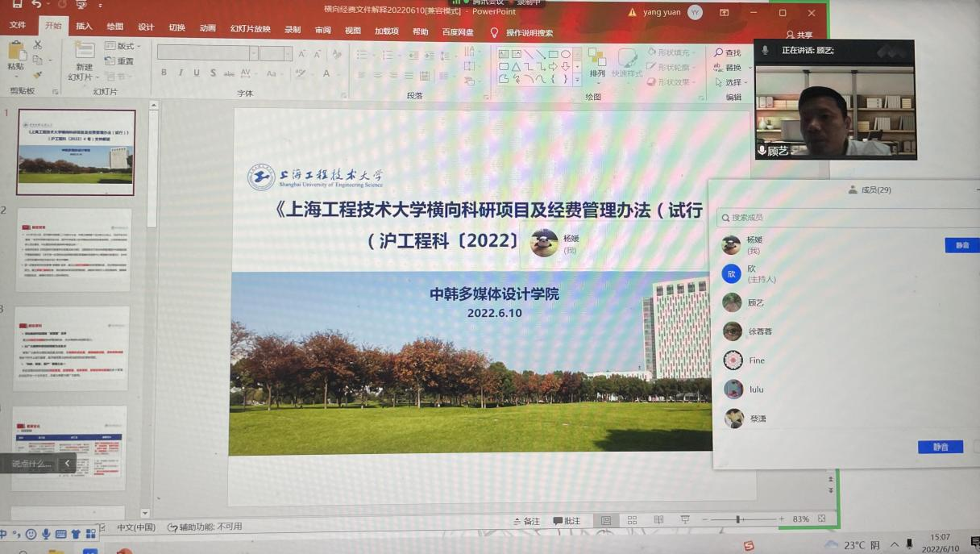Image resolution: width=980 pixels, height=554 pixels.
Task: Click the Share (共享) button
Action: [799, 35]
